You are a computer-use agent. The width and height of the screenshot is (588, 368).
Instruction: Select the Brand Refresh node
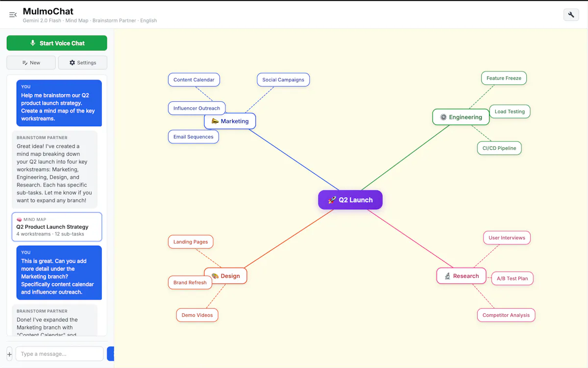[x=190, y=282]
